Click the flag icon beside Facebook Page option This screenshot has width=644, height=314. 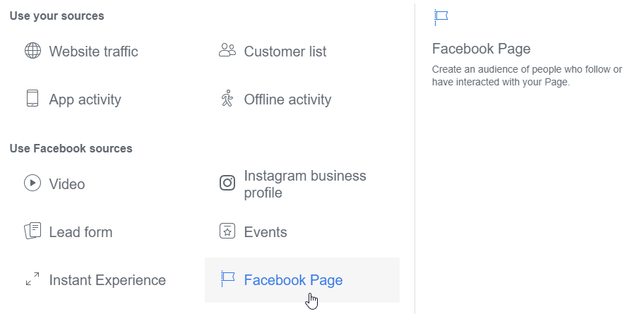coord(227,279)
